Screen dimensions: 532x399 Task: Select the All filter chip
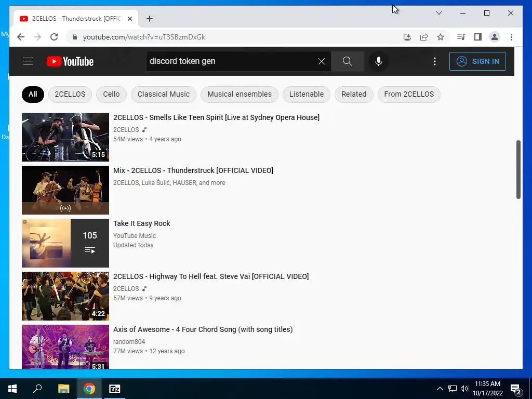point(33,95)
